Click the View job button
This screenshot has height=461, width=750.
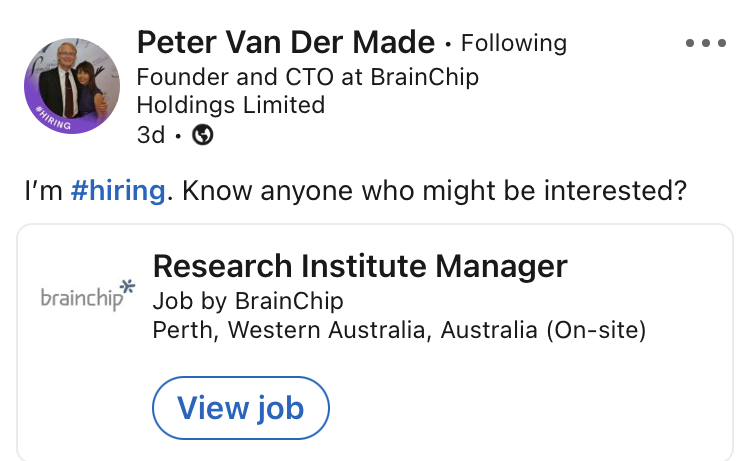[x=241, y=408]
